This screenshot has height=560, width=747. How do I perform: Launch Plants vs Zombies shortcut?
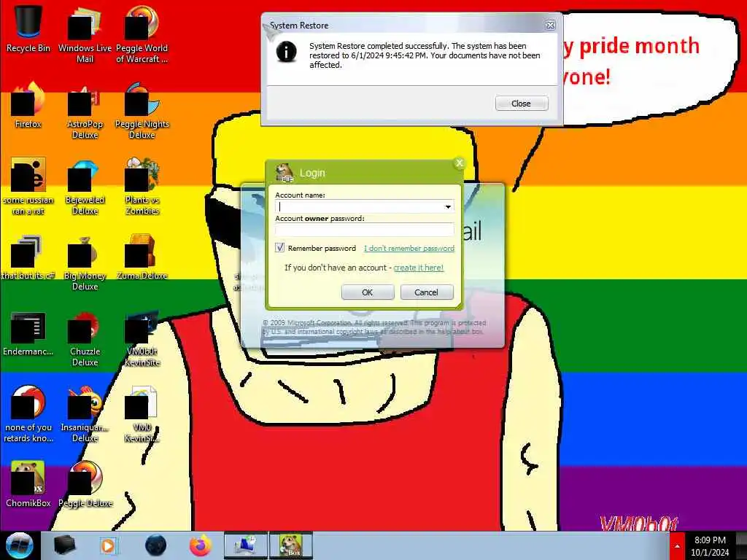(x=142, y=186)
